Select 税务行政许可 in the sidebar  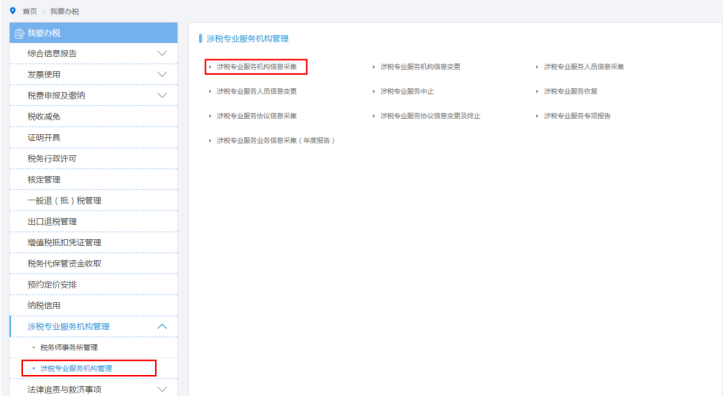[x=94, y=158]
